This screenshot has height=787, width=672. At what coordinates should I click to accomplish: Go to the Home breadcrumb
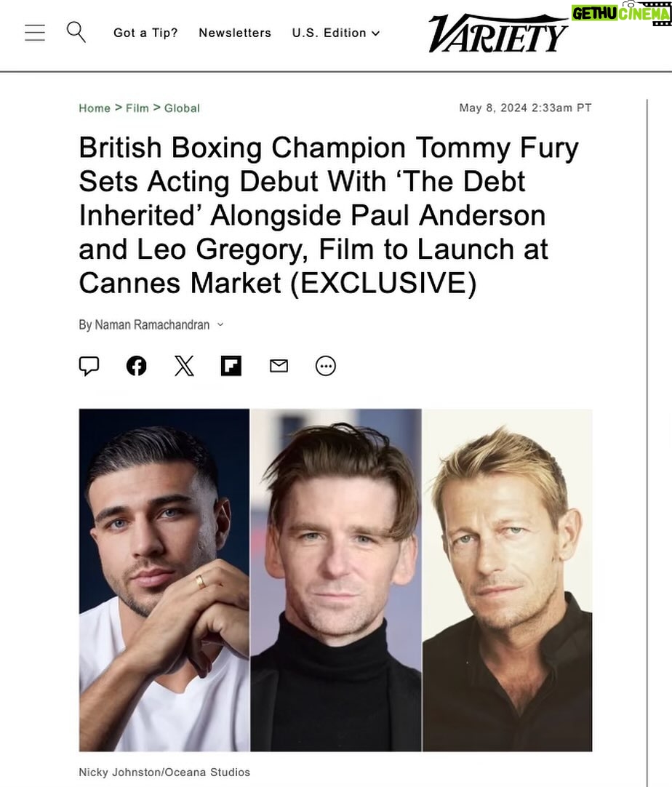[x=95, y=108]
